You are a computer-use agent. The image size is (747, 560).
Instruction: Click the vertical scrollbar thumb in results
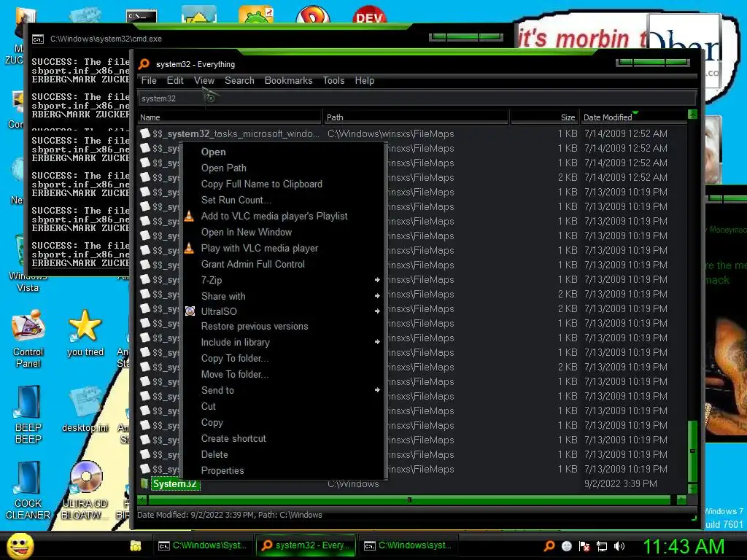point(692,451)
